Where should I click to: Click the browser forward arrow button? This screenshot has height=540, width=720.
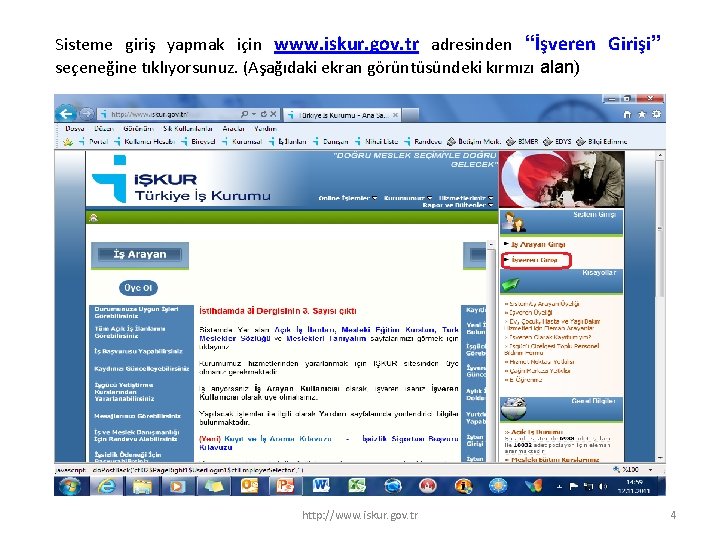[x=87, y=113]
